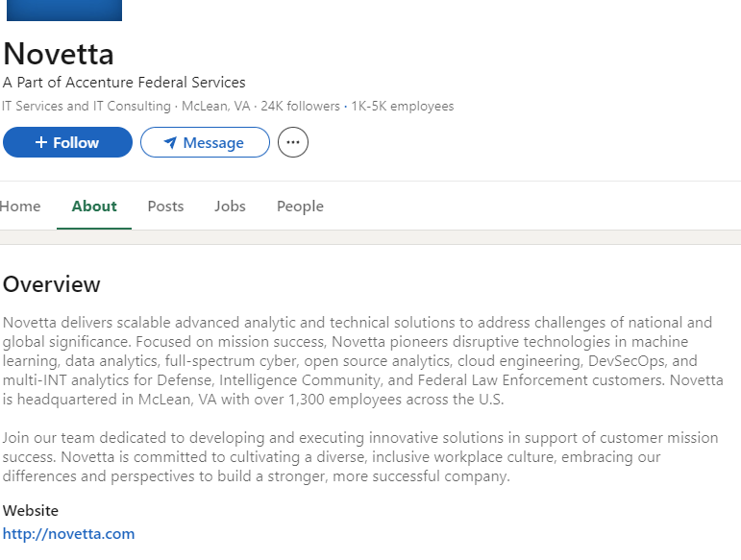Click the Novetta company name heading
This screenshot has width=741, height=560.
point(58,54)
